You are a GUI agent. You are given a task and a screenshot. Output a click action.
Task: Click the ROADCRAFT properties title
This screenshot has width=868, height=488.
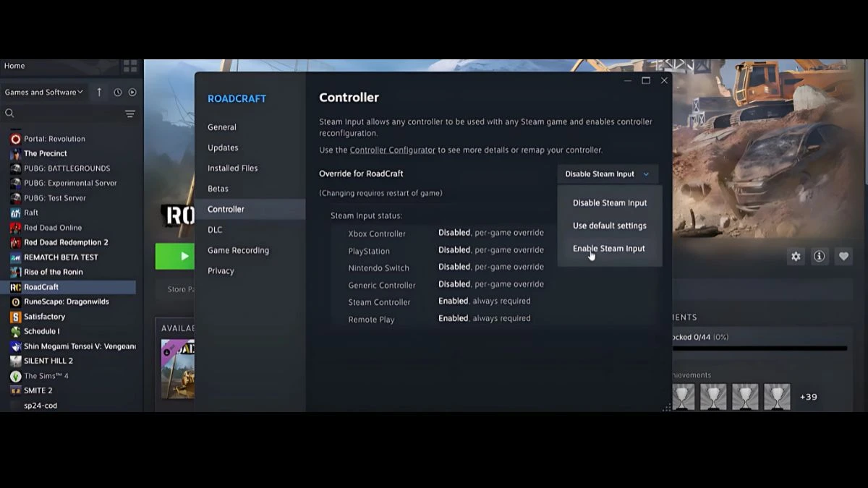237,99
